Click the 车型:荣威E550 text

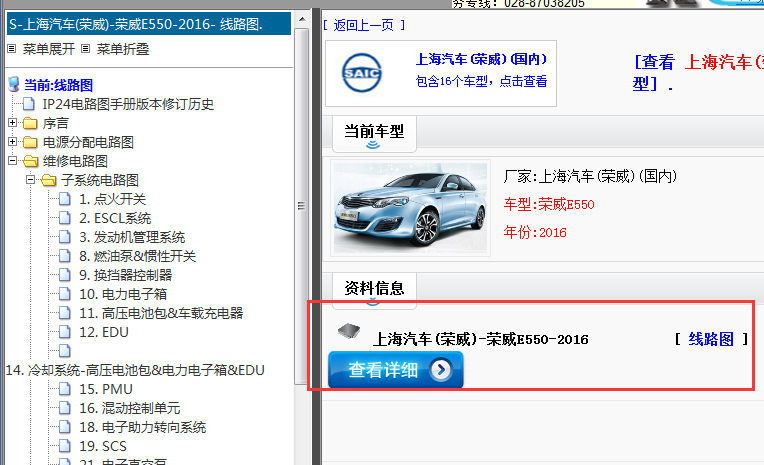(x=549, y=204)
